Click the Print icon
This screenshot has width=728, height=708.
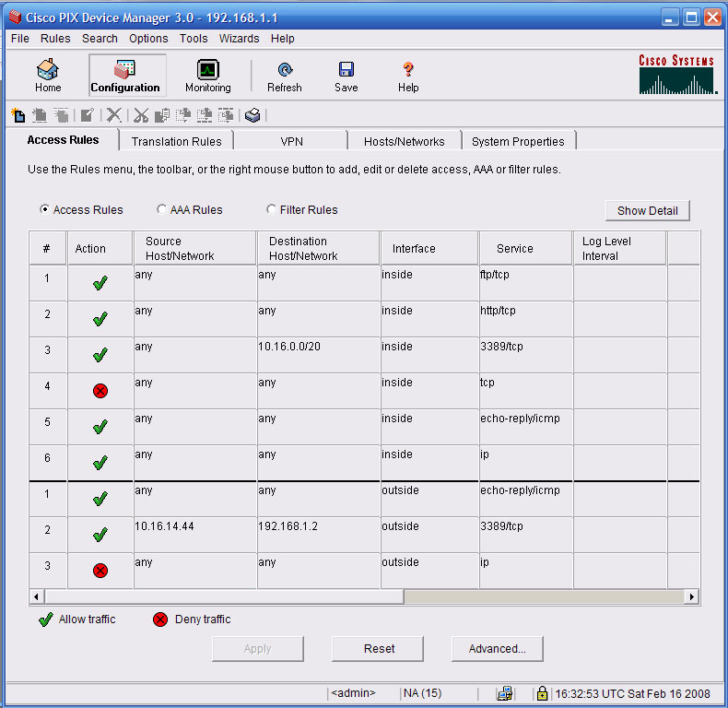tap(252, 114)
